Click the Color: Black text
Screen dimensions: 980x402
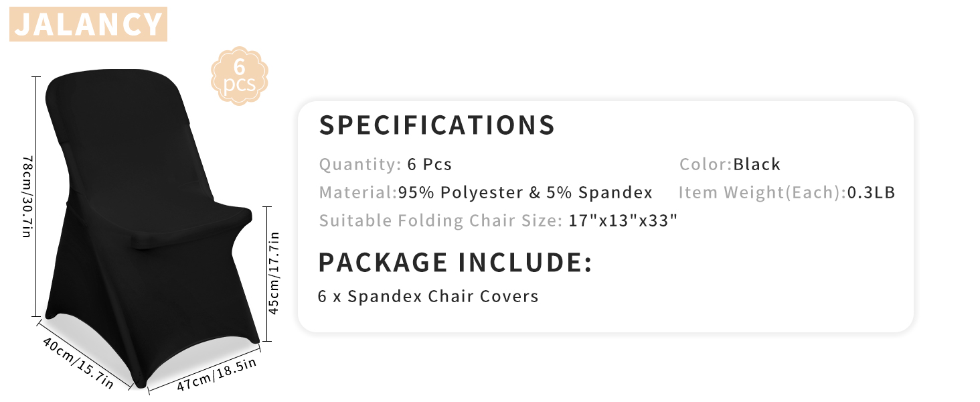(x=730, y=164)
